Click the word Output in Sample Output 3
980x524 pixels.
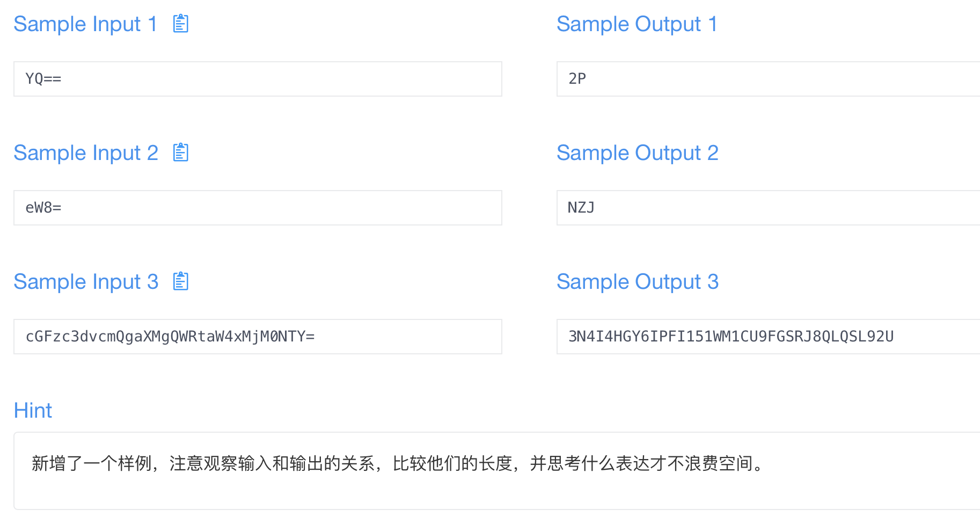(x=668, y=282)
